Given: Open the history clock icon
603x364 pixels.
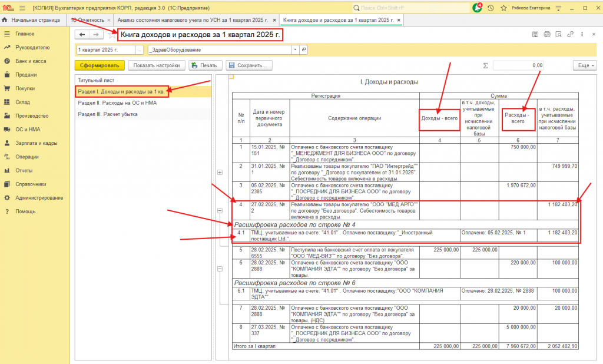Looking at the screenshot, I should 491,8.
